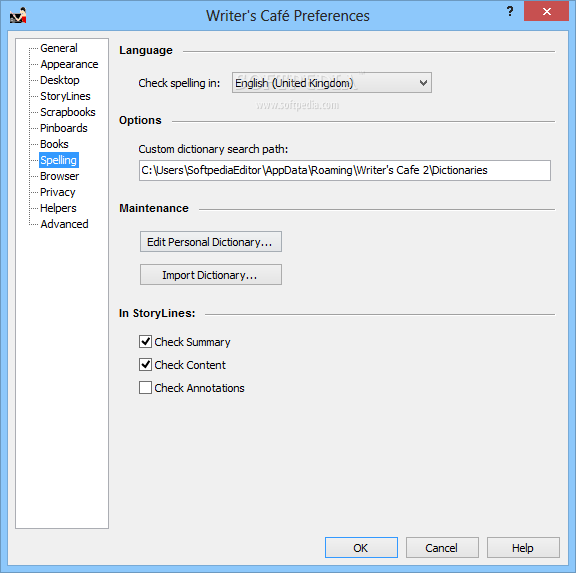Image resolution: width=576 pixels, height=573 pixels.
Task: Click the Edit Personal Dictionary button
Action: tap(211, 242)
